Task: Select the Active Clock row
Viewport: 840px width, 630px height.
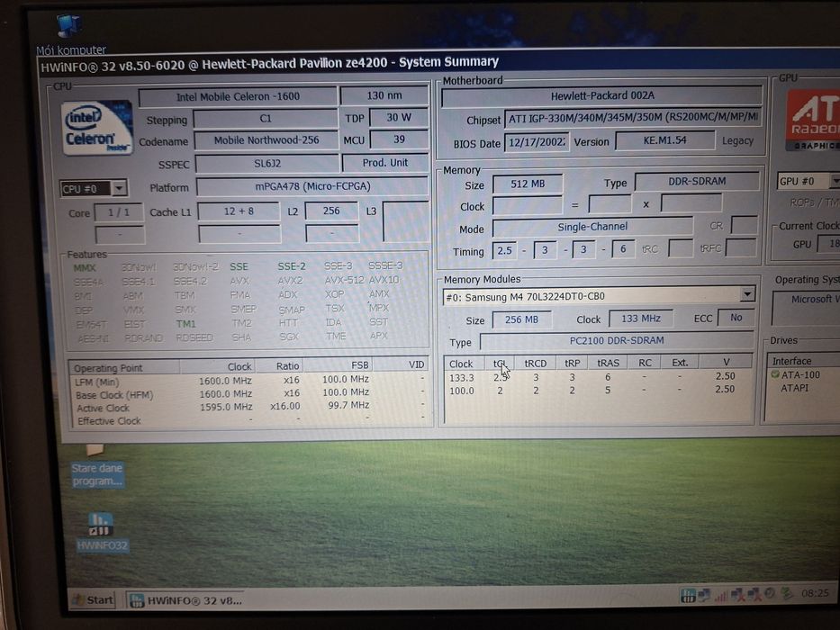Action: click(x=249, y=407)
